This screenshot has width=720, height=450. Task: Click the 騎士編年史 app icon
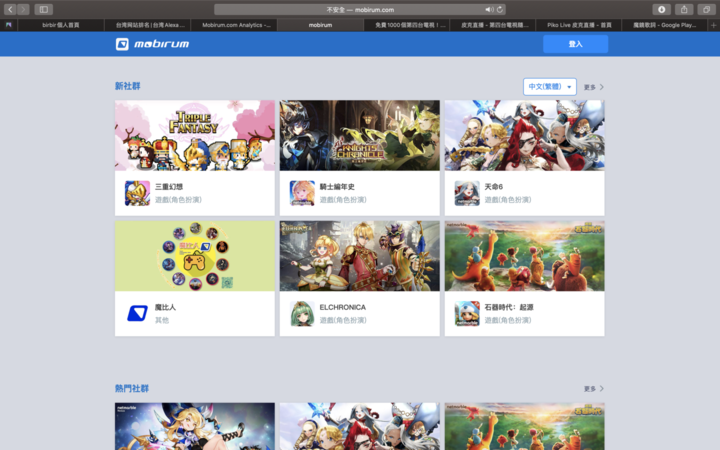(x=302, y=193)
